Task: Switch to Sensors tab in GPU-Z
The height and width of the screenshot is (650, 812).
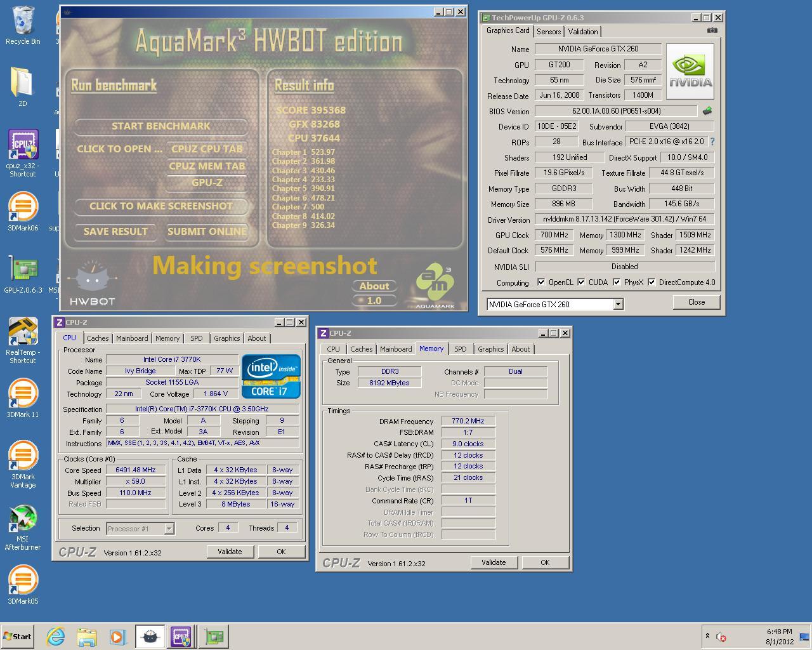Action: (x=548, y=32)
